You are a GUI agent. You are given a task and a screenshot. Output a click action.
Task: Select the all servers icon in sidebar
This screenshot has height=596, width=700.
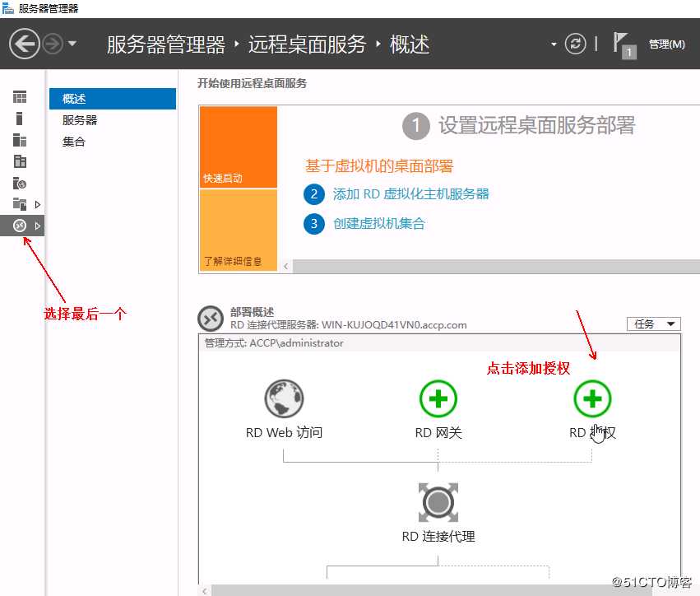point(20,140)
